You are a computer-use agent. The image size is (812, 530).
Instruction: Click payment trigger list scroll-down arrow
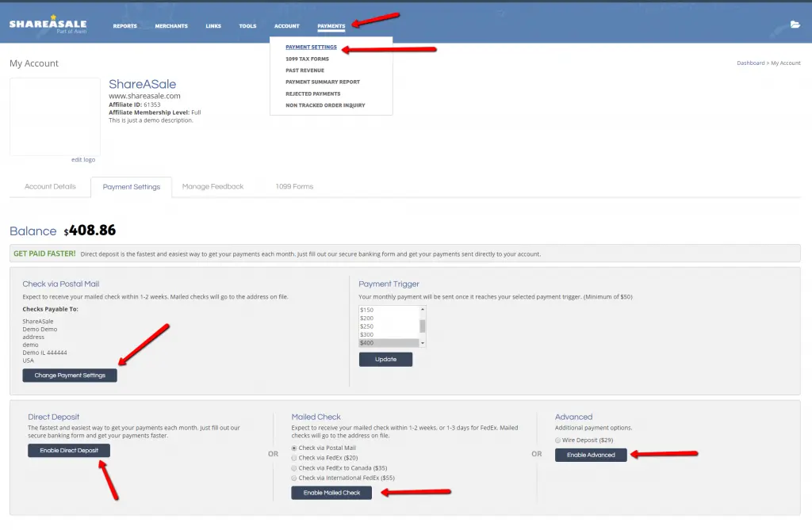423,343
